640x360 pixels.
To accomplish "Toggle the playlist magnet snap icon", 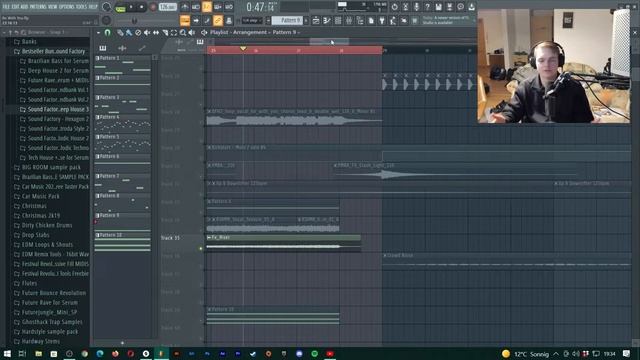I will tap(107, 32).
